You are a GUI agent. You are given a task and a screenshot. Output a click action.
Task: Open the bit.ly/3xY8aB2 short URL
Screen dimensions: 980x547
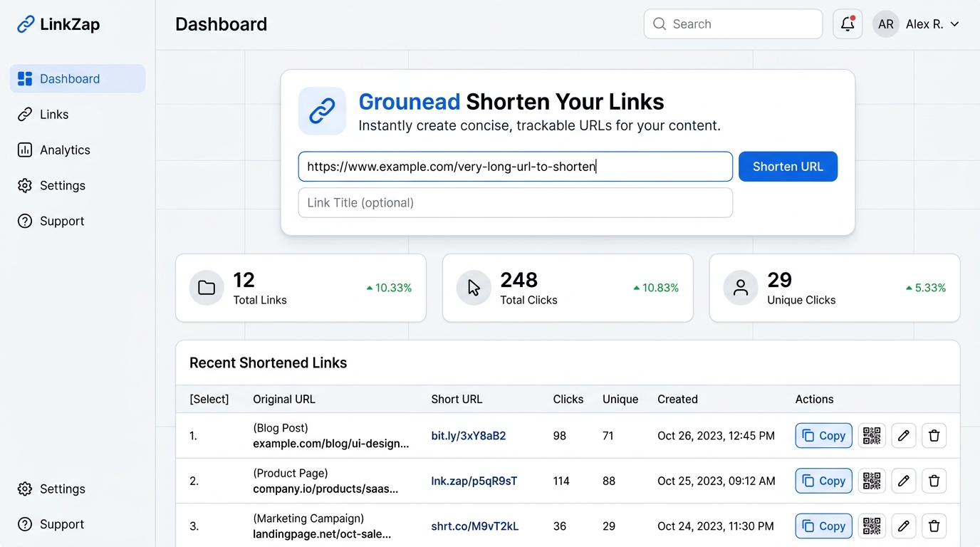(469, 436)
